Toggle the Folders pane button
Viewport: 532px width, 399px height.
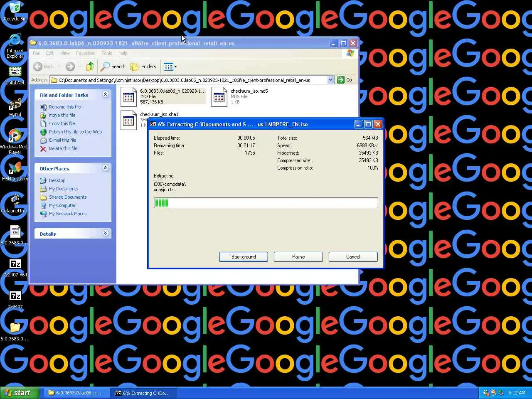click(x=143, y=66)
